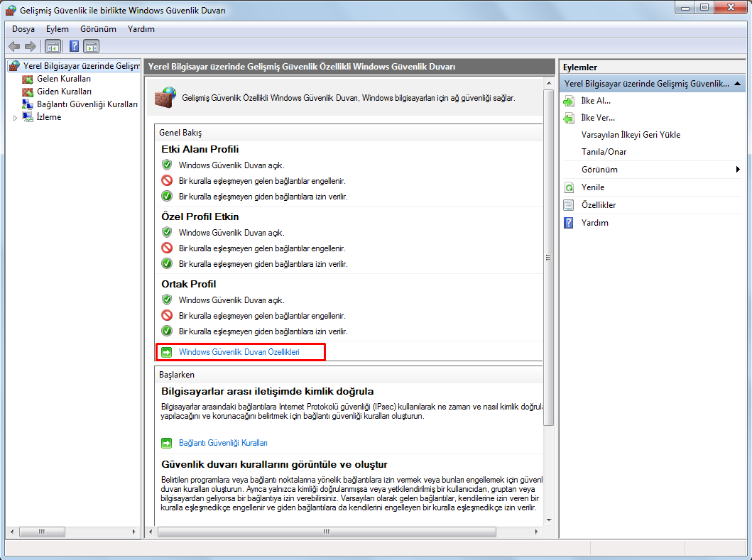752x560 pixels.
Task: Open the Dosya menu
Action: click(23, 29)
